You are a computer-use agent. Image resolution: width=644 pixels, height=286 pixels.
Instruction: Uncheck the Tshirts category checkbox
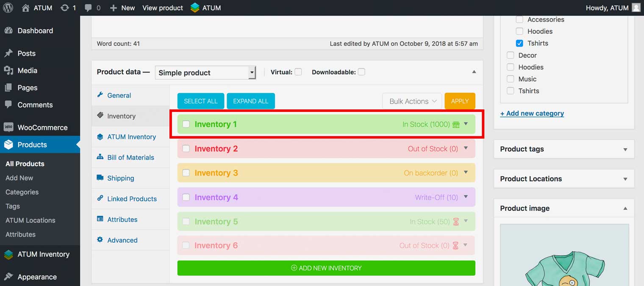[x=519, y=43]
